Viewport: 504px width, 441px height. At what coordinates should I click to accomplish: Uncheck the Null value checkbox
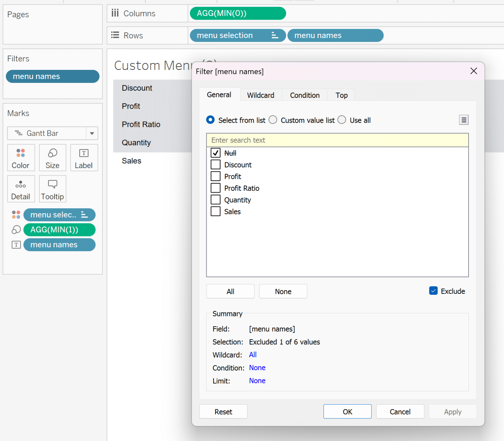(x=216, y=153)
